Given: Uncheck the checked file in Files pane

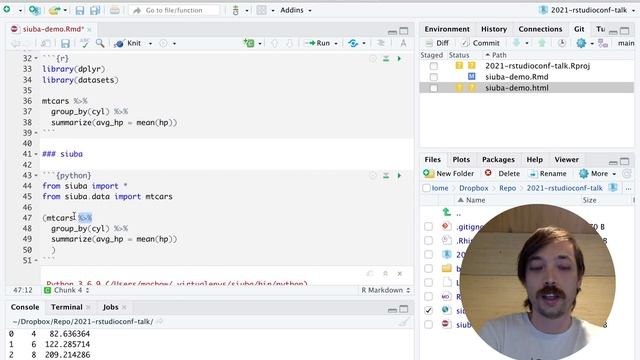Looking at the screenshot, I should coord(428,310).
